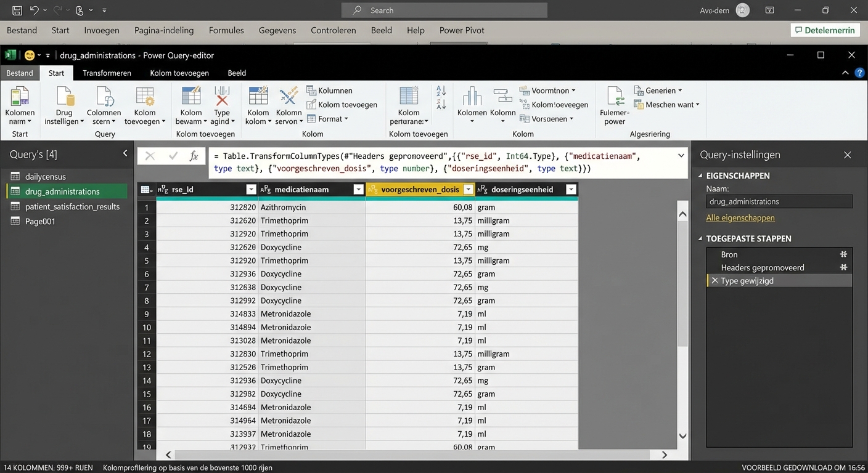Click inside the Naam input field
The width and height of the screenshot is (868, 473).
(779, 201)
